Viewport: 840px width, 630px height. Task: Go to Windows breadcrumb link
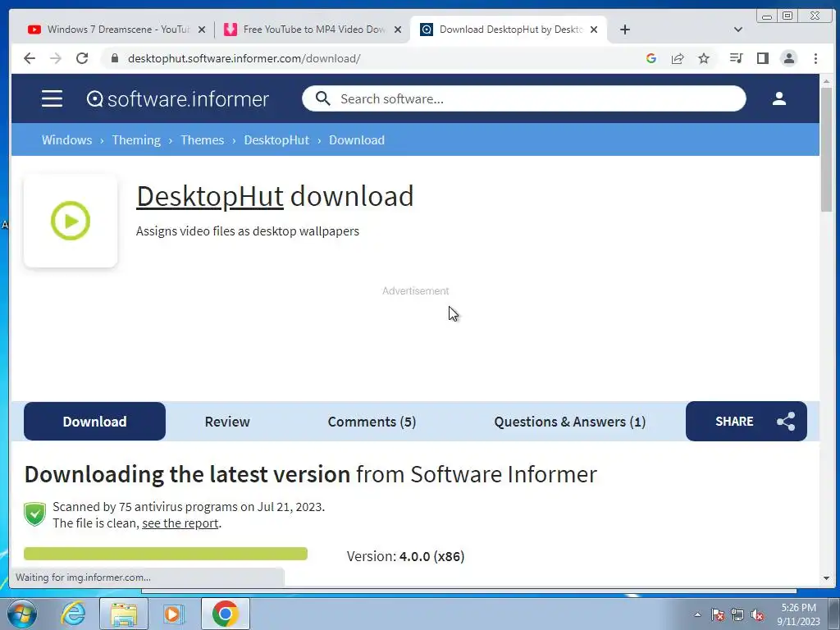pos(67,139)
